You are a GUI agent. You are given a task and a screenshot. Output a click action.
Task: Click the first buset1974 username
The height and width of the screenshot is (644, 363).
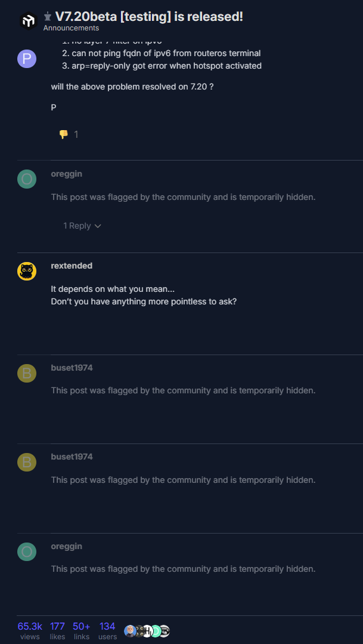tap(72, 368)
